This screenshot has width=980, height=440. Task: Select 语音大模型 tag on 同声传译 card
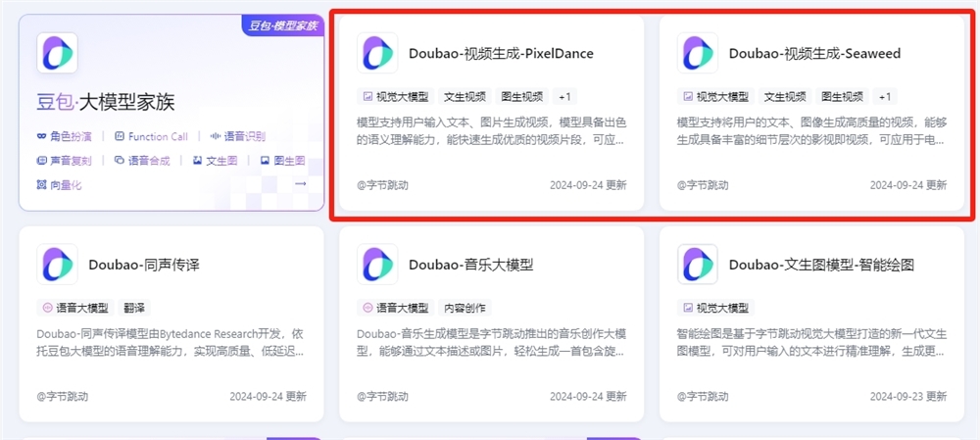click(75, 308)
